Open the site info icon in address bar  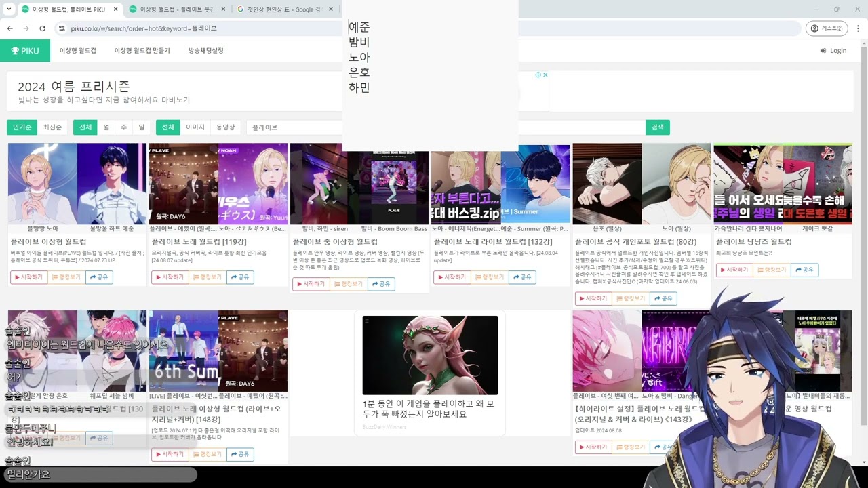pyautogui.click(x=62, y=28)
